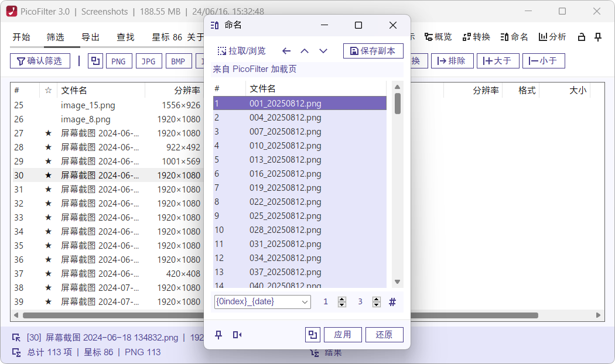The width and height of the screenshot is (615, 364).
Task: Decrease the start index stepper showing 1
Action: click(x=342, y=304)
